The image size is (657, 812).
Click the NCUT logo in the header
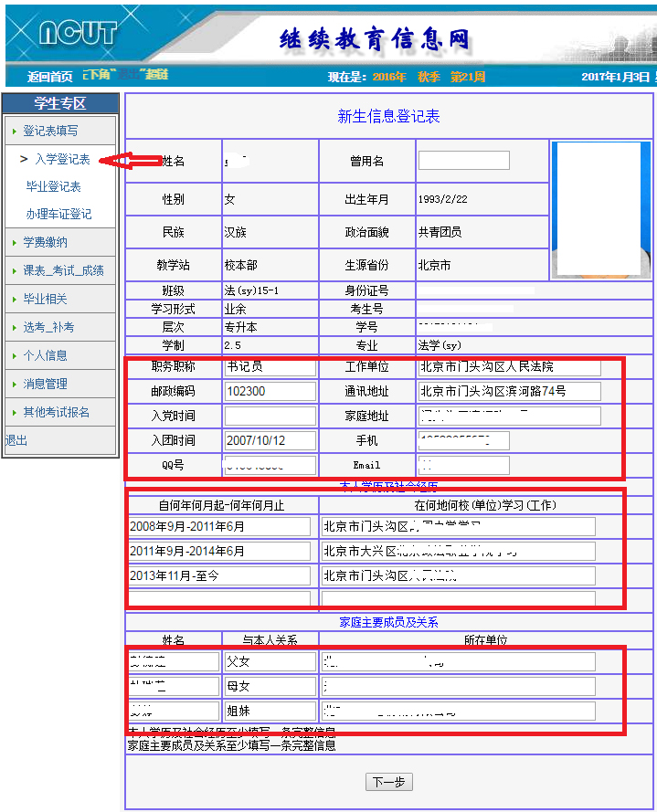[x=78, y=35]
